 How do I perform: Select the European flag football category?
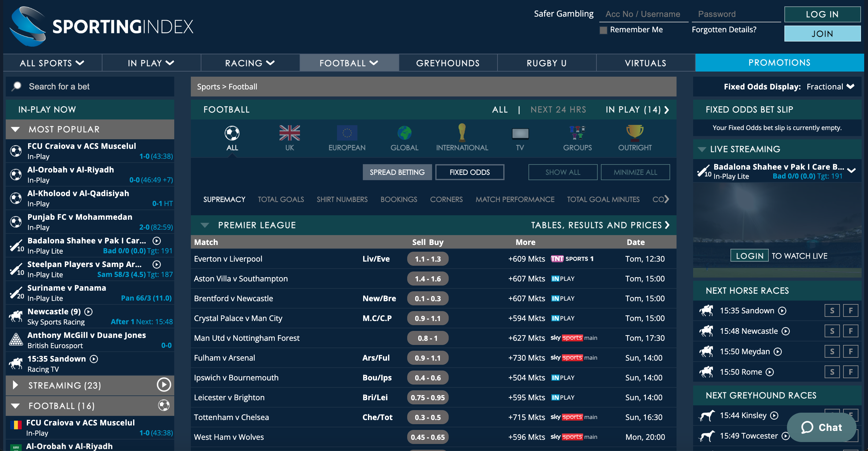point(347,133)
